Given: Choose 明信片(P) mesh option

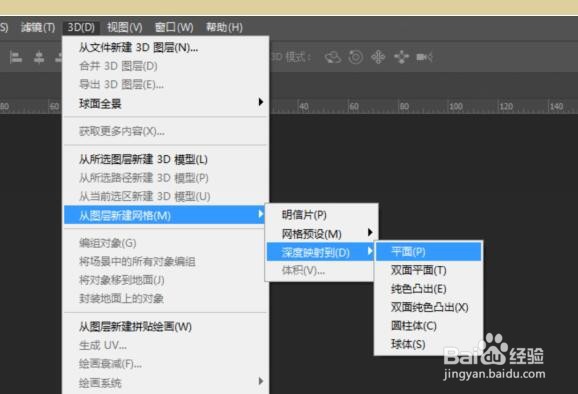Looking at the screenshot, I should 321,215.
